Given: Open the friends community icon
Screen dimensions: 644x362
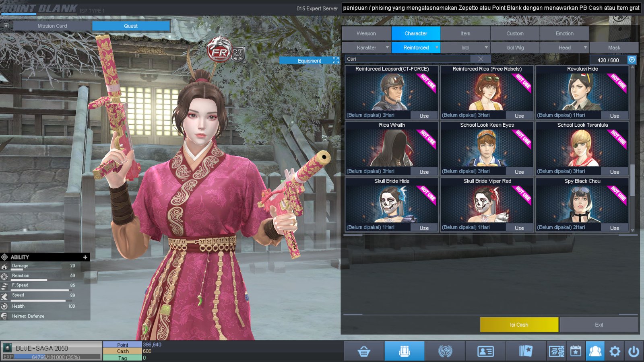Looking at the screenshot, I should (595, 352).
